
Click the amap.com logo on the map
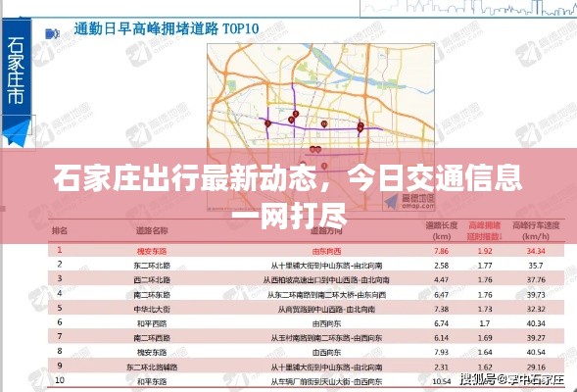(x=409, y=202)
